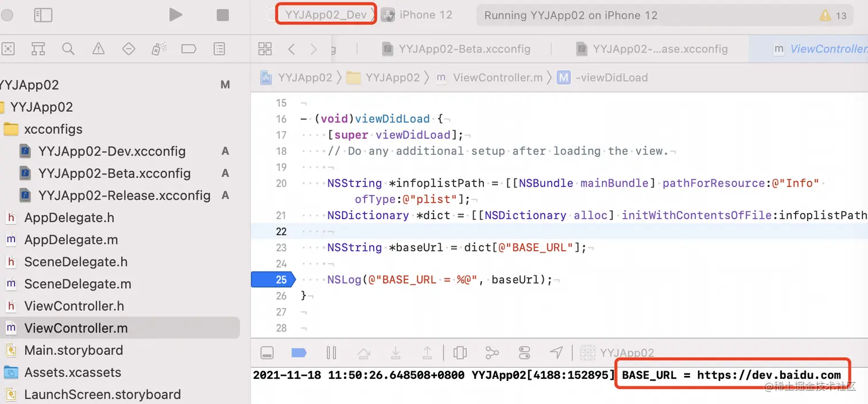Open Environment Overrides

point(524,352)
